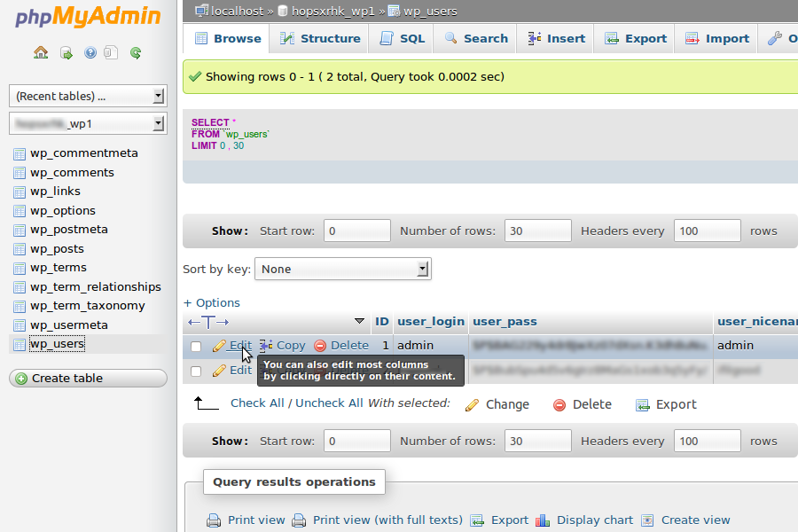Click the top Headers every field
This screenshot has height=532, width=798.
pos(707,231)
